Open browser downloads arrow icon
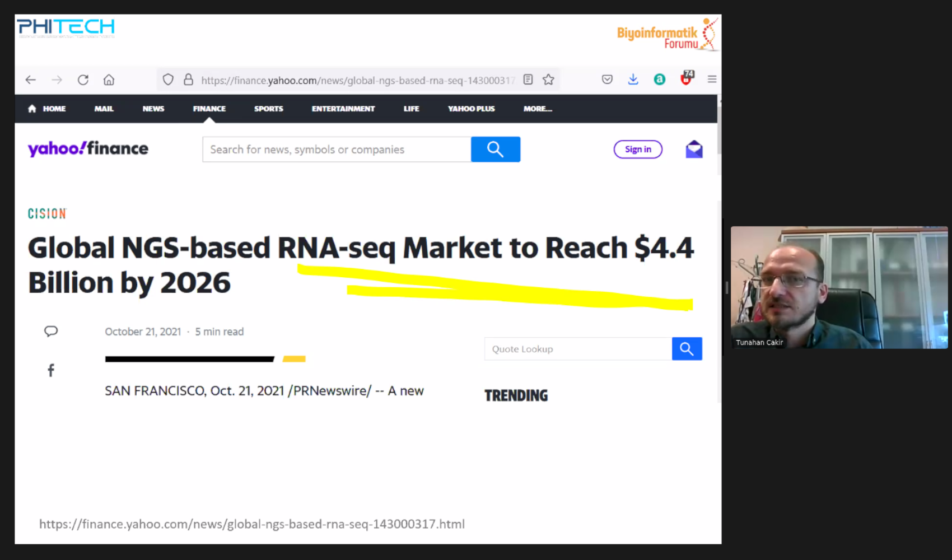 (x=633, y=80)
